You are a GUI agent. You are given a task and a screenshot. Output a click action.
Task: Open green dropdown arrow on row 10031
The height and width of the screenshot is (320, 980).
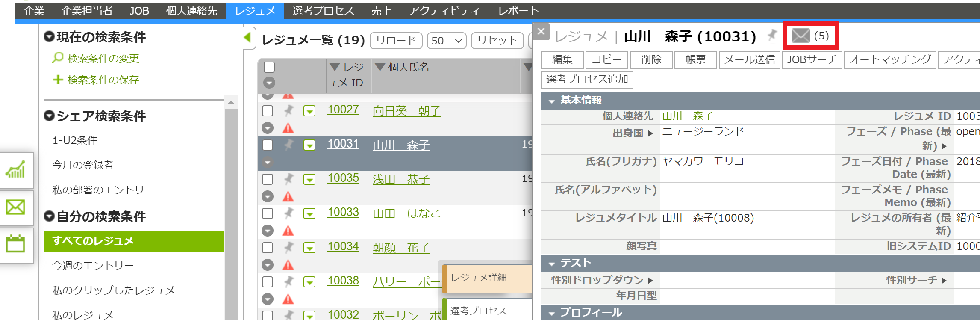tap(309, 145)
